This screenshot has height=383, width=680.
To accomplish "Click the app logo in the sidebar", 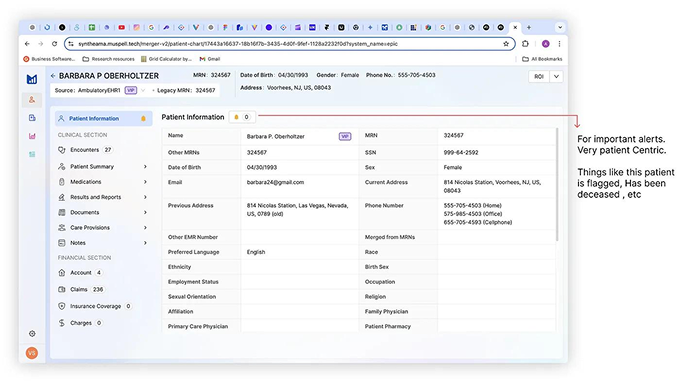I will pyautogui.click(x=32, y=79).
